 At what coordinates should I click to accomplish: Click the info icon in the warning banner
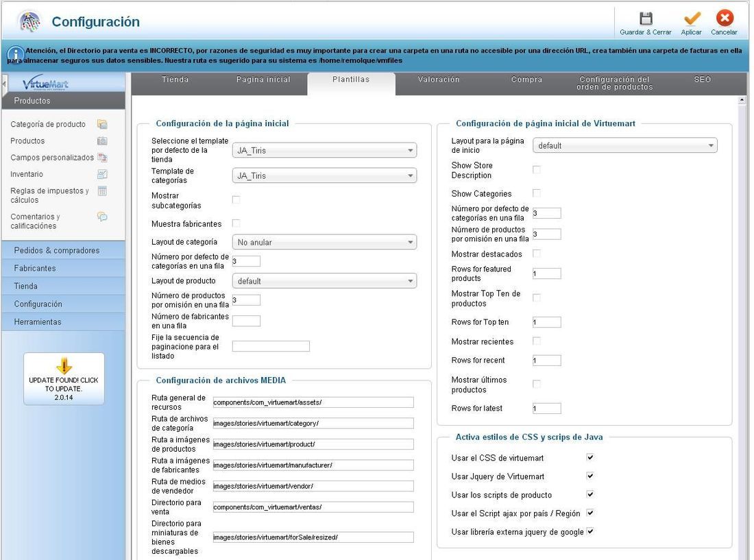15,54
